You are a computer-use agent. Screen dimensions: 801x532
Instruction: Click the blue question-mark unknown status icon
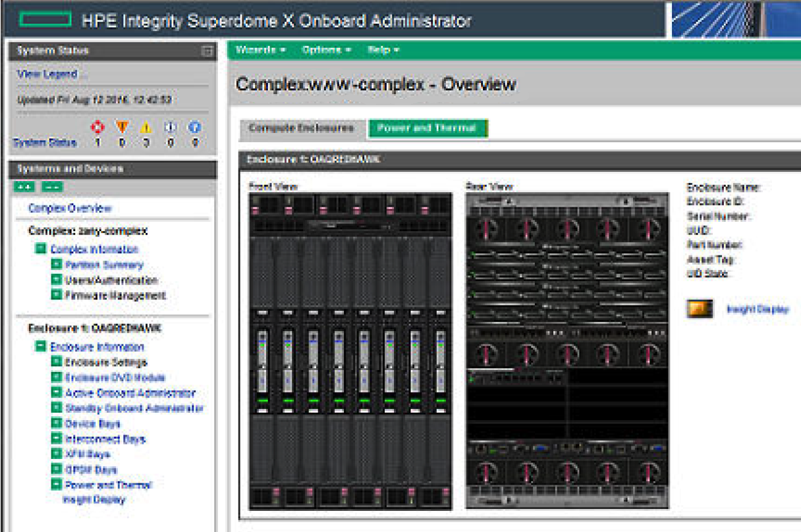pyautogui.click(x=195, y=127)
